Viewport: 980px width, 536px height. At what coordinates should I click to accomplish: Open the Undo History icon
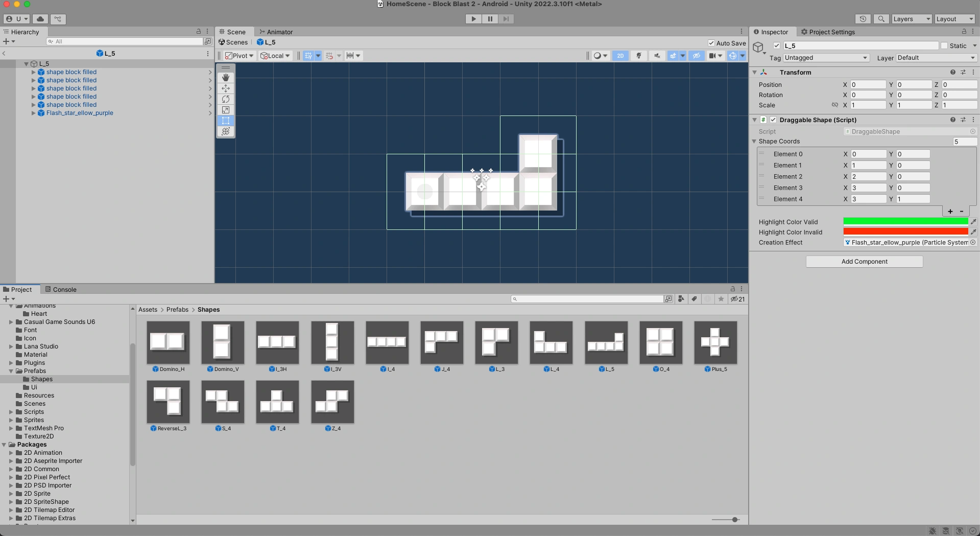863,19
